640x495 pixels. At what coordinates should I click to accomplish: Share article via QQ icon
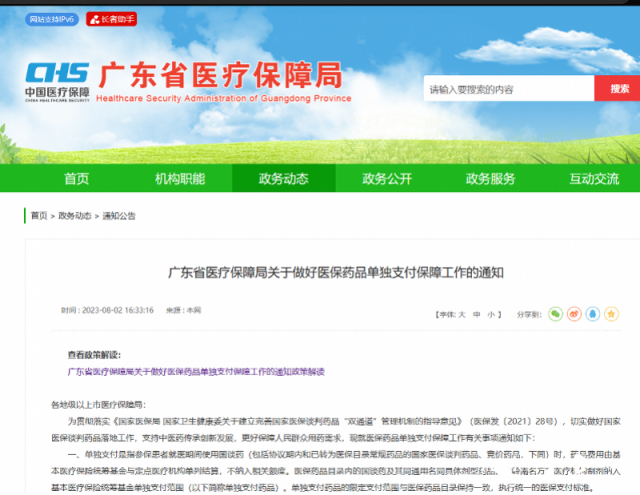593,314
